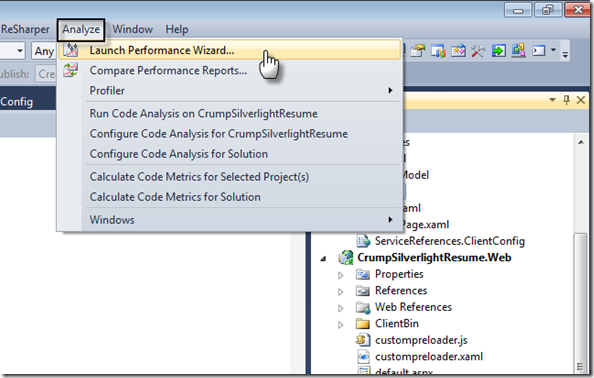Screen dimensions: 594x378
Task: Click Launch Performance Wizard icon in menu
Action: [70, 50]
